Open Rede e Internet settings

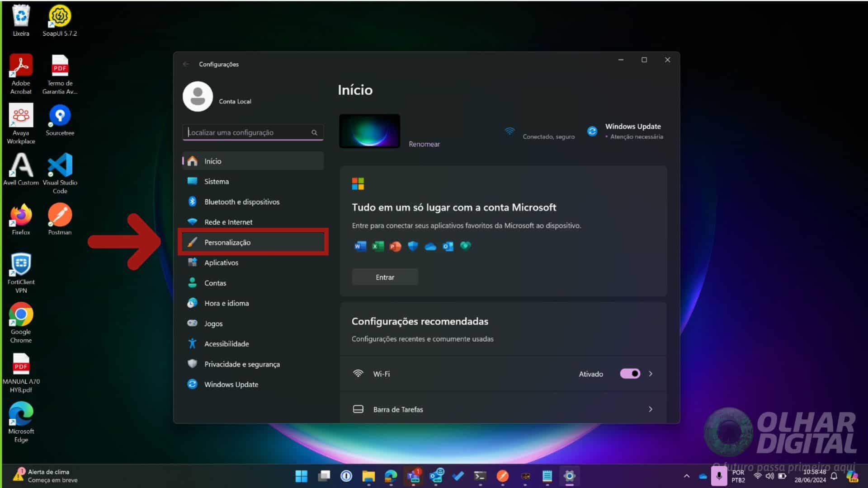click(x=253, y=222)
